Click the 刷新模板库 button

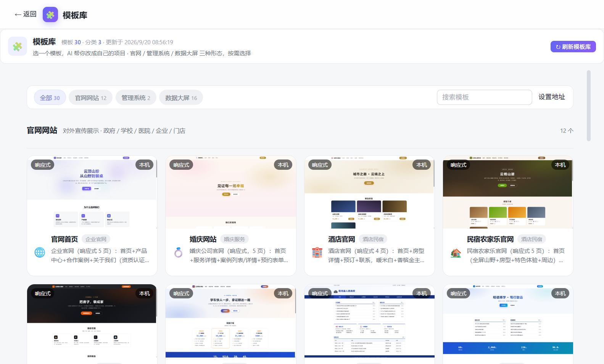(x=573, y=47)
